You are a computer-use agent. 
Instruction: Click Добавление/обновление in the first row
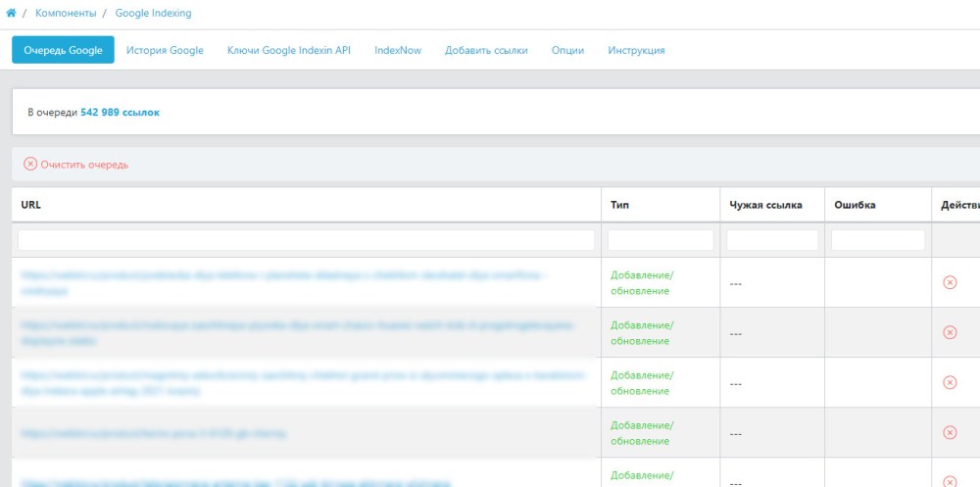point(642,283)
